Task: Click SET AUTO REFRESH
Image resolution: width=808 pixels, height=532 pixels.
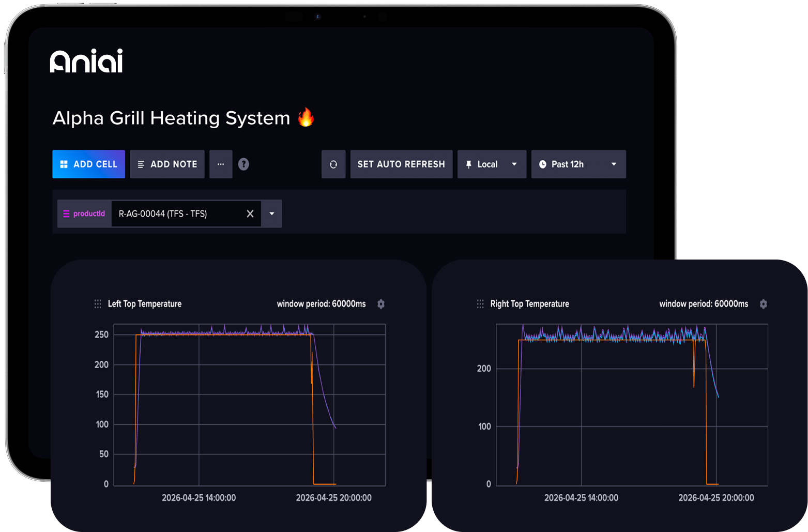Action: pyautogui.click(x=401, y=164)
